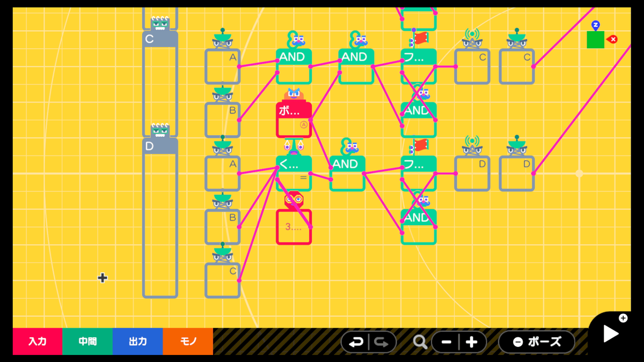Select the red 3.... constant Nodon
The width and height of the screenshot is (644, 362).
294,227
